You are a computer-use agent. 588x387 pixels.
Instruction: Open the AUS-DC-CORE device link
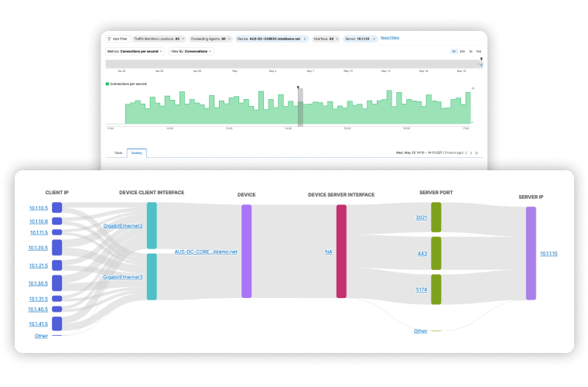(x=206, y=252)
